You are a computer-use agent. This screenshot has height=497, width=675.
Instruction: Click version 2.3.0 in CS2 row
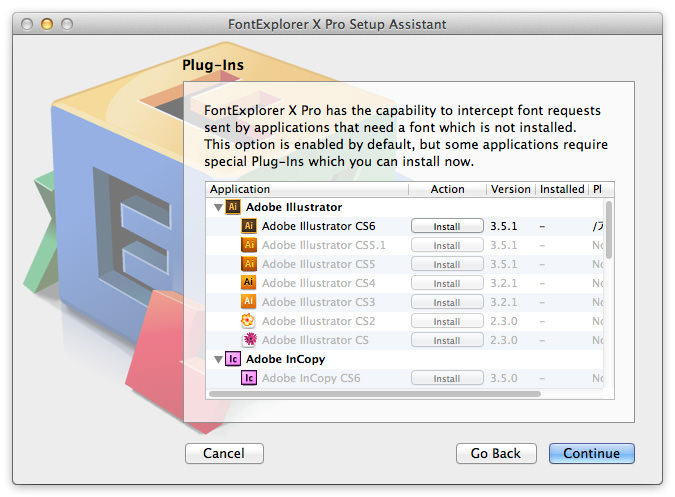[504, 321]
